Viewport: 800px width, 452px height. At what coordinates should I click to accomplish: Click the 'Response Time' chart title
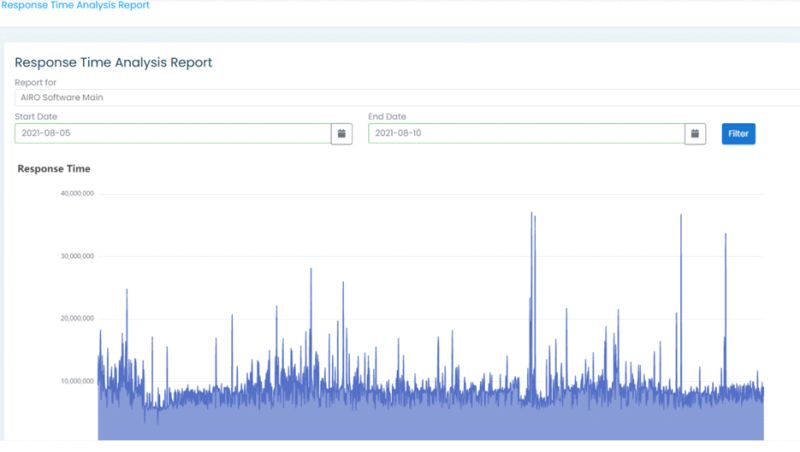pos(54,169)
